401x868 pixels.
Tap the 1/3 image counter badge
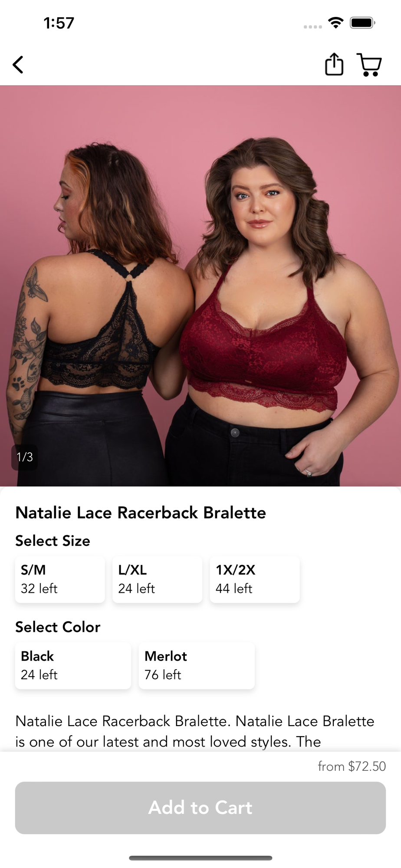pos(24,457)
